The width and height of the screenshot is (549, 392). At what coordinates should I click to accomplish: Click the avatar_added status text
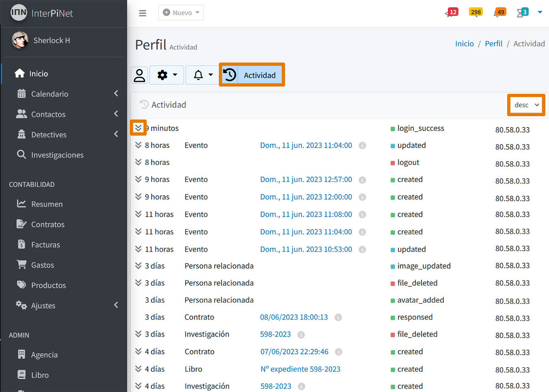click(420, 300)
